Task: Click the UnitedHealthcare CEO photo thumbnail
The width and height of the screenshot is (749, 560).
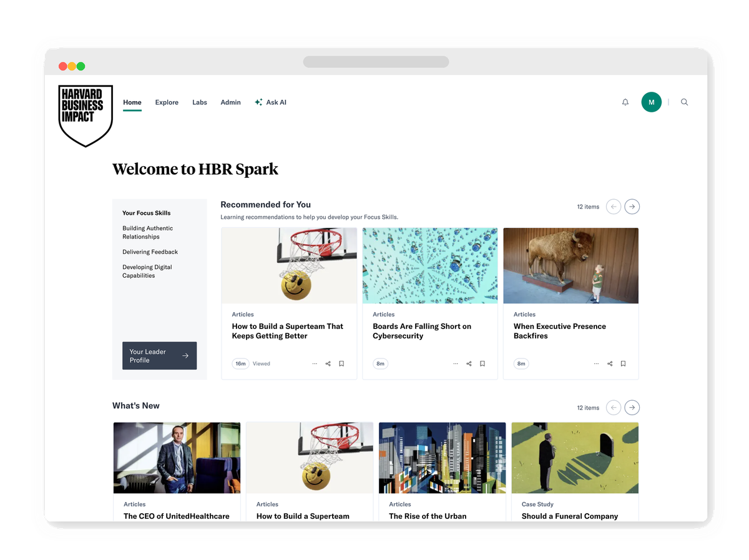Action: tap(177, 458)
